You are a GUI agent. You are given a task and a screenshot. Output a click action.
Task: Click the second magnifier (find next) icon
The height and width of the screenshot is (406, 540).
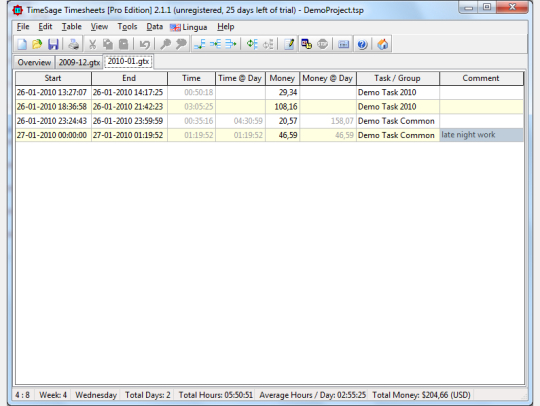tap(181, 44)
